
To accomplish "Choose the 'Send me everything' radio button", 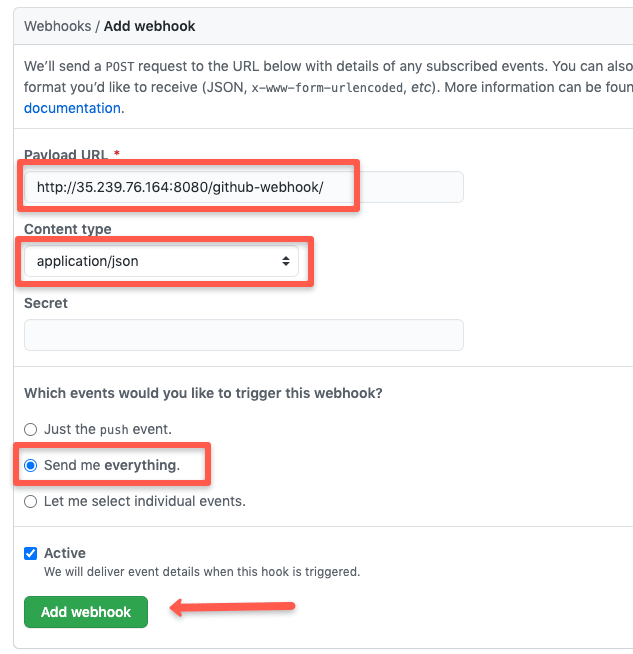I will 31,465.
